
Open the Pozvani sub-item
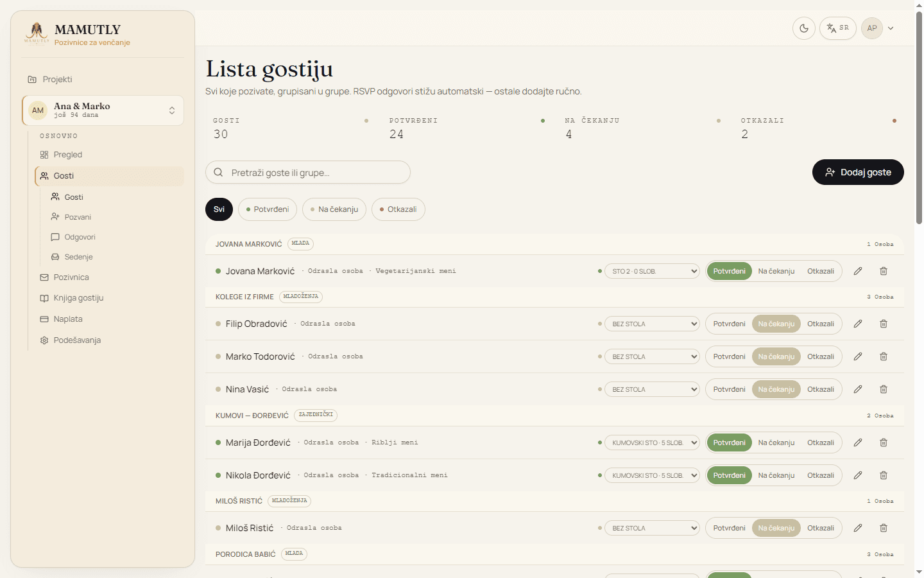[115, 217]
